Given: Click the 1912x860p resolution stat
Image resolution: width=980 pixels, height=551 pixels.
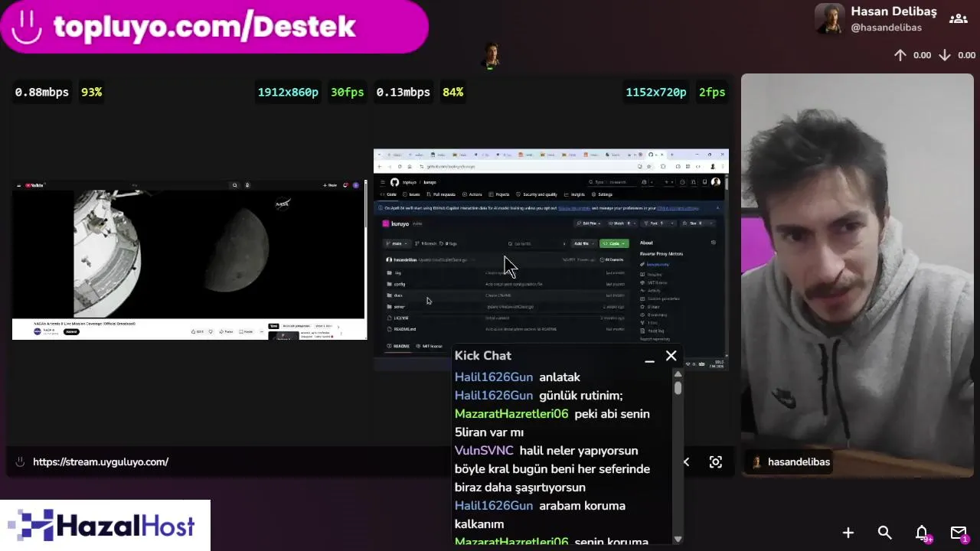Looking at the screenshot, I should coord(288,92).
